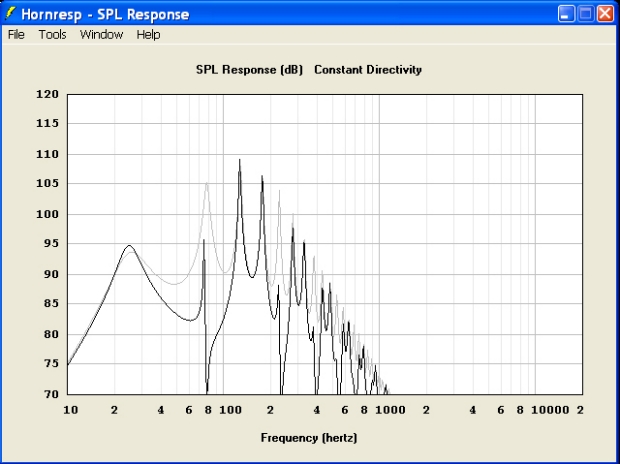Click the Hornresp lightning icon in title bar
This screenshot has height=464, width=620.
[x=10, y=14]
